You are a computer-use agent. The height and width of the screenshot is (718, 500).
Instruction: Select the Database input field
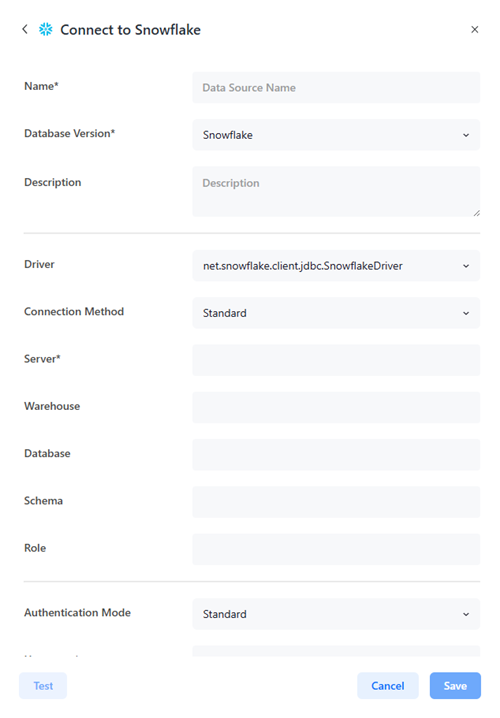tap(336, 454)
